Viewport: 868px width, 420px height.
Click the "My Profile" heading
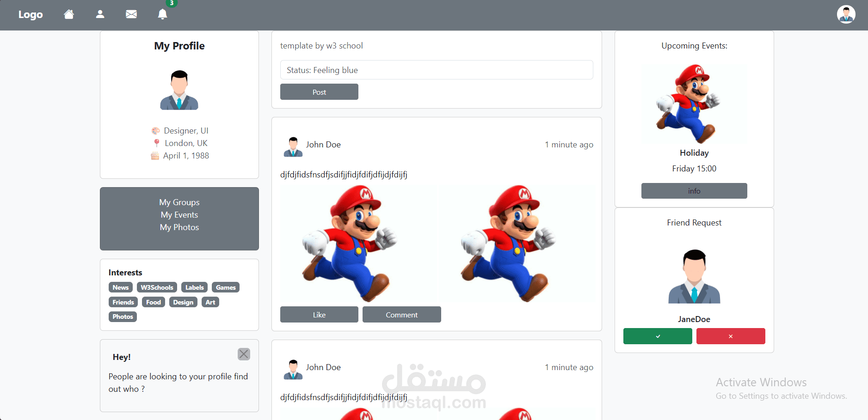pos(179,46)
